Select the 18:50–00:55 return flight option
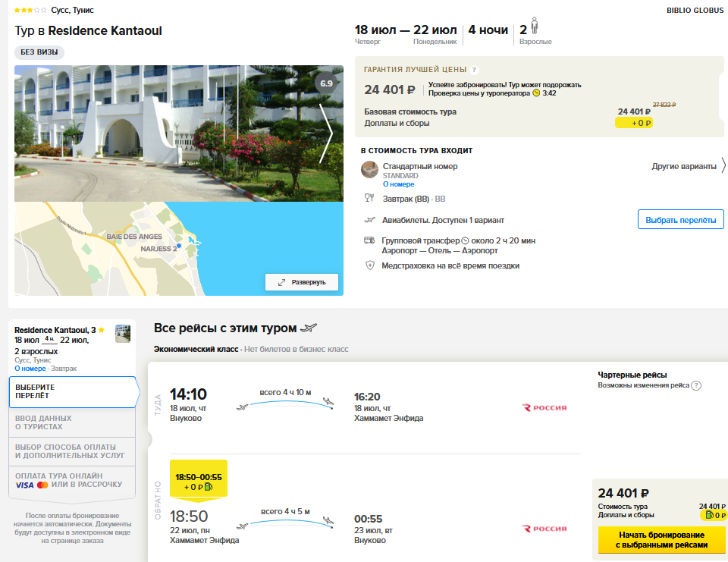Viewport: 728px width, 562px height. (199, 482)
